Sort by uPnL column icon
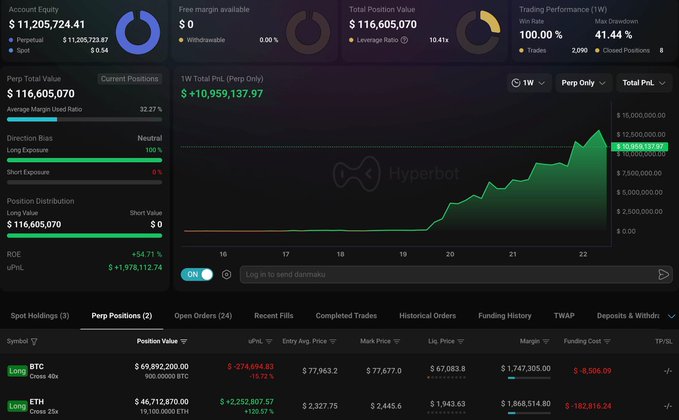 [269, 342]
